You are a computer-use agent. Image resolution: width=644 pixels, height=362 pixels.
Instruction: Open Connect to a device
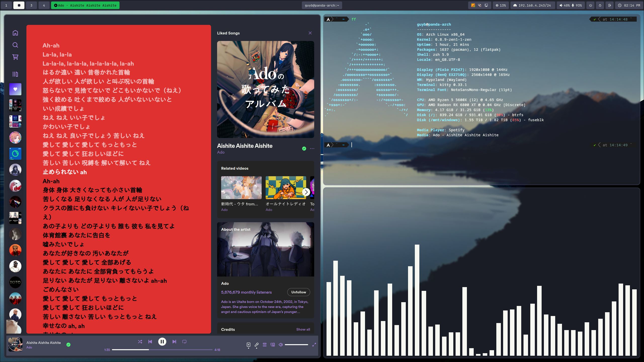click(273, 345)
